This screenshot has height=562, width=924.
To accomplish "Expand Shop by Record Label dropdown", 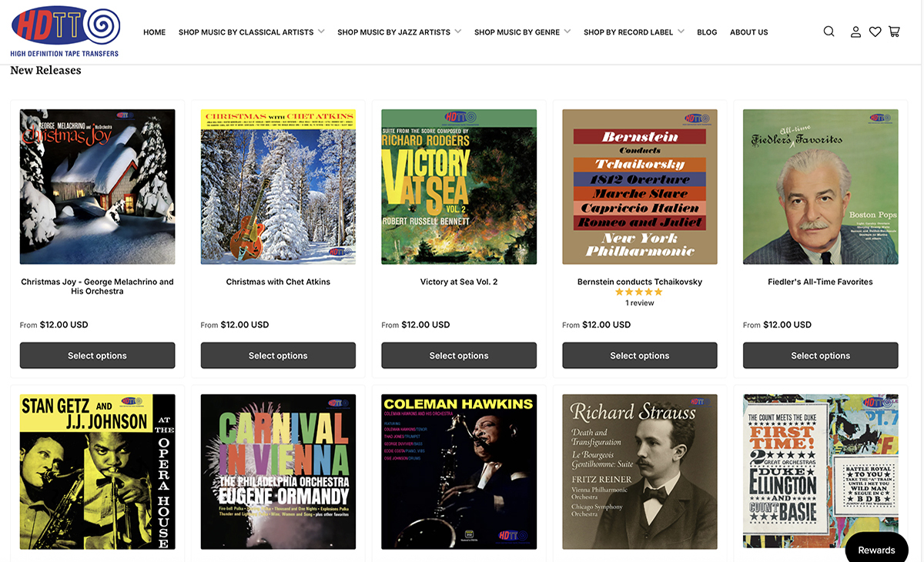I will [x=634, y=32].
